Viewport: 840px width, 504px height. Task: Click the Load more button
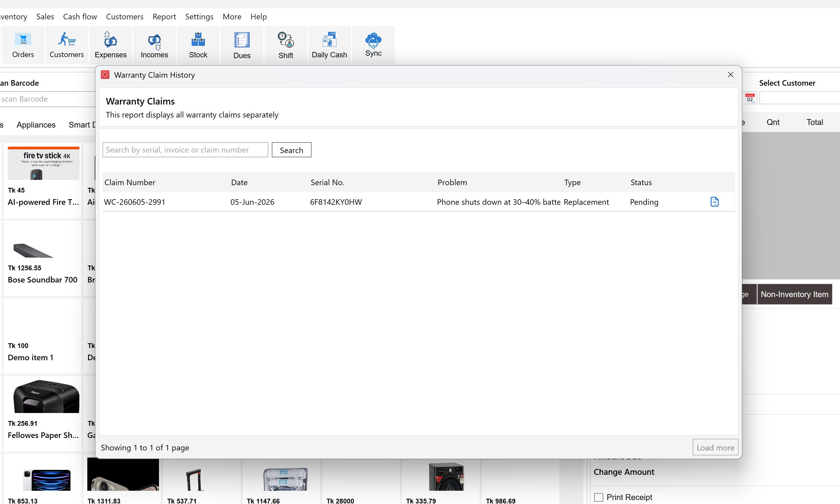tap(715, 447)
